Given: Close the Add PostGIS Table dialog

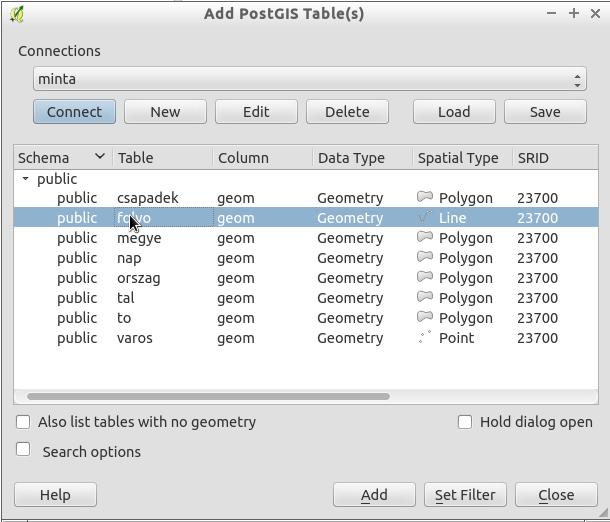Looking at the screenshot, I should (x=556, y=495).
